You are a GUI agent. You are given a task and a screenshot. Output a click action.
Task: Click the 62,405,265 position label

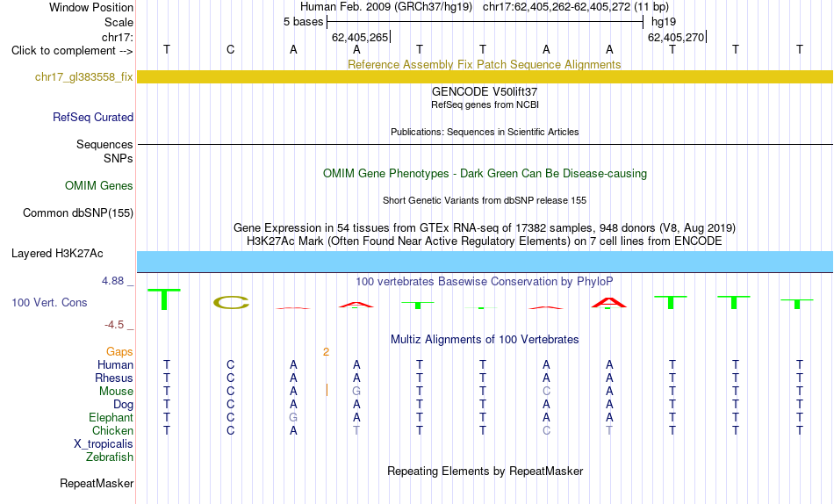pos(360,37)
